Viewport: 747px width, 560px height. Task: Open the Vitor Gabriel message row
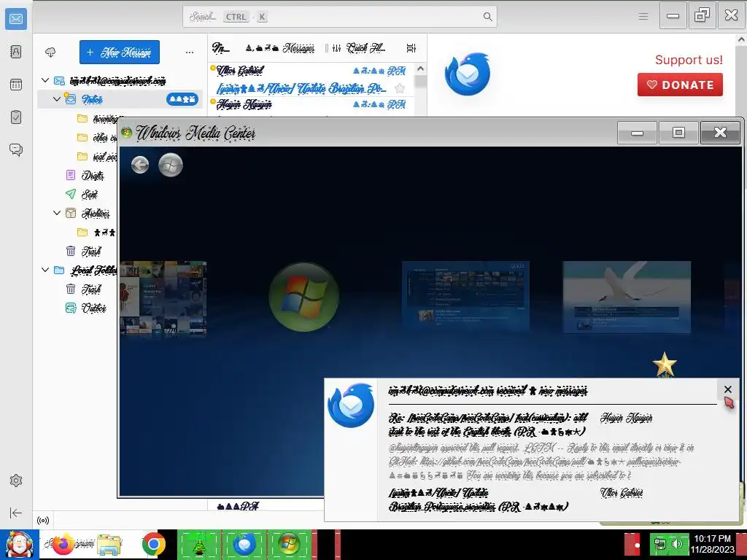[x=311, y=79]
